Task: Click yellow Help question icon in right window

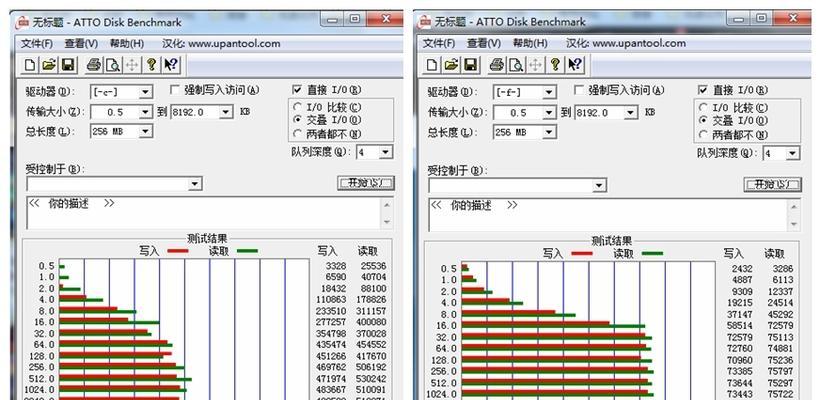Action: [x=555, y=65]
